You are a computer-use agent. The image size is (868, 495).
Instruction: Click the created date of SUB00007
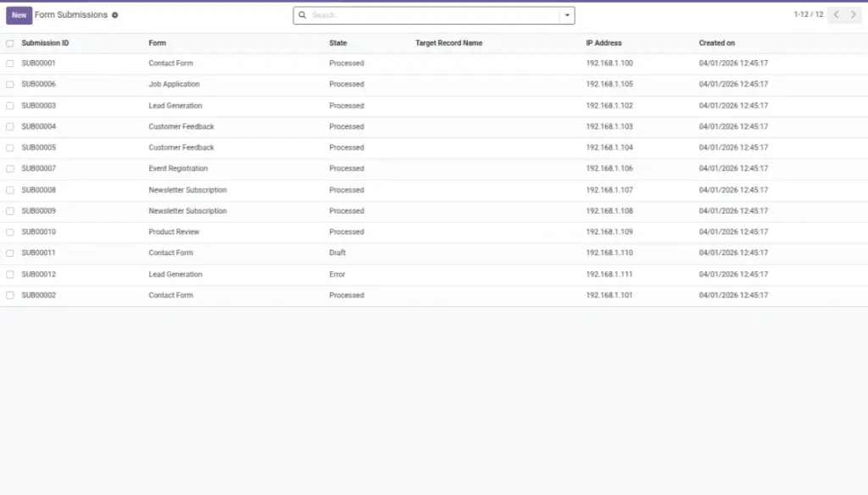[x=733, y=169]
